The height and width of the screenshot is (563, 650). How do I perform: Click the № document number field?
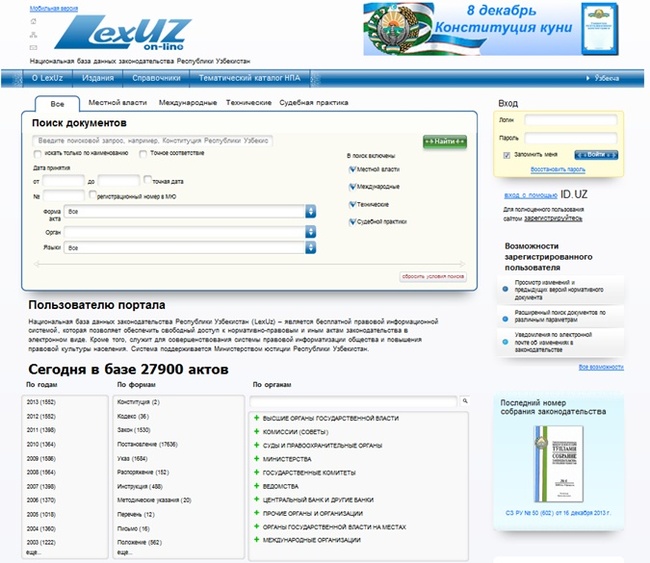click(x=63, y=196)
